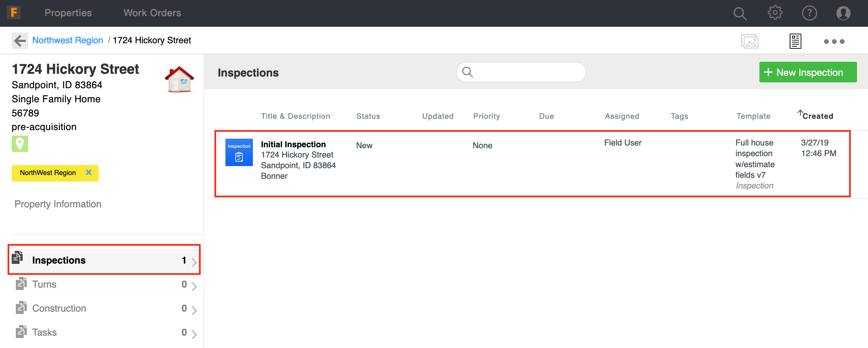Viewport: 868px width, 348px height.
Task: Click the New Inspection button
Action: pyautogui.click(x=808, y=72)
